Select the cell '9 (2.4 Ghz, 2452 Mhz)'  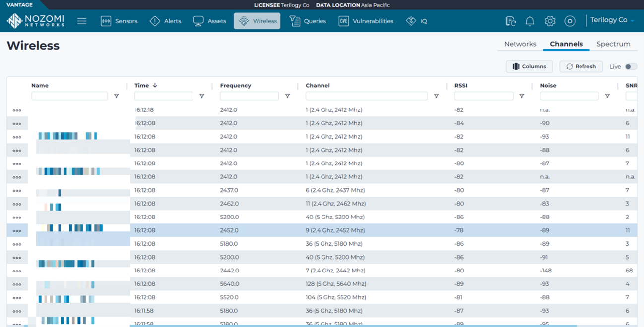(x=335, y=230)
